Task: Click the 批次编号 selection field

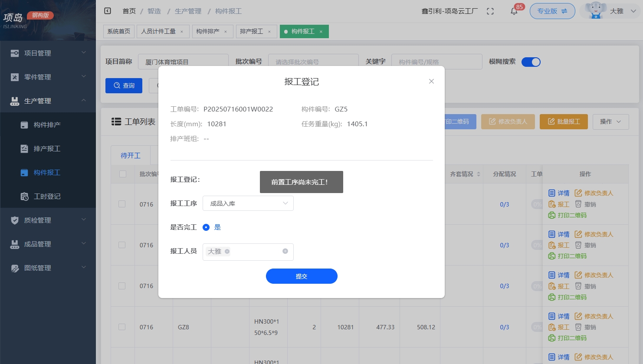Action: pyautogui.click(x=314, y=61)
